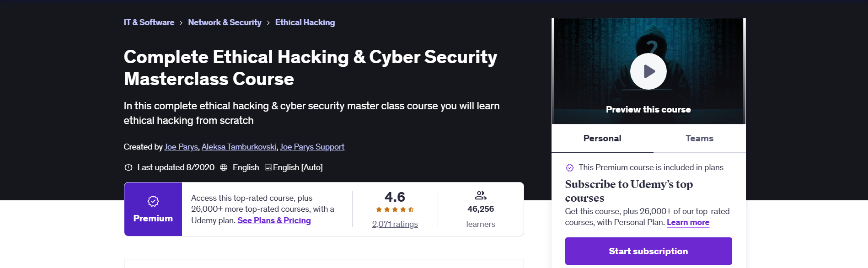Open instructor Joe Parys profile
This screenshot has width=868, height=268.
(x=181, y=147)
